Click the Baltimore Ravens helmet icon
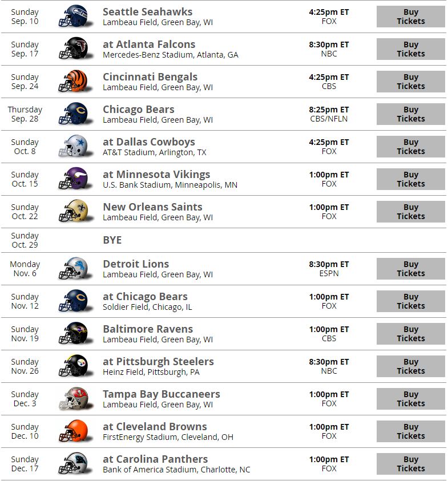The width and height of the screenshot is (448, 481). pyautogui.click(x=75, y=334)
